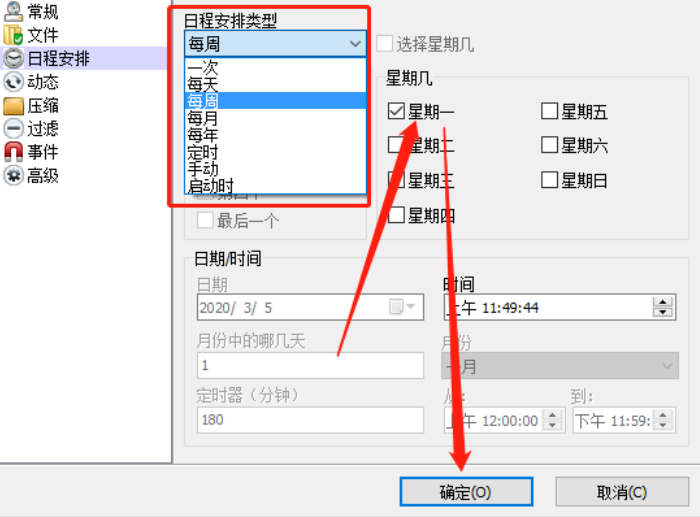Open the 文件 settings page
This screenshot has width=700, height=517.
42,35
